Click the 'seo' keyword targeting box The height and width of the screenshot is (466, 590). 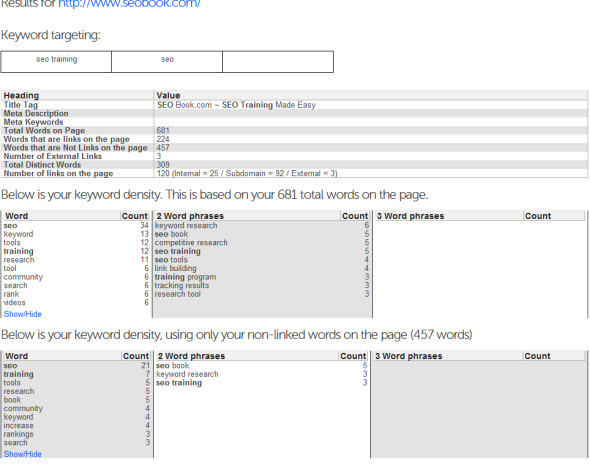pos(167,62)
